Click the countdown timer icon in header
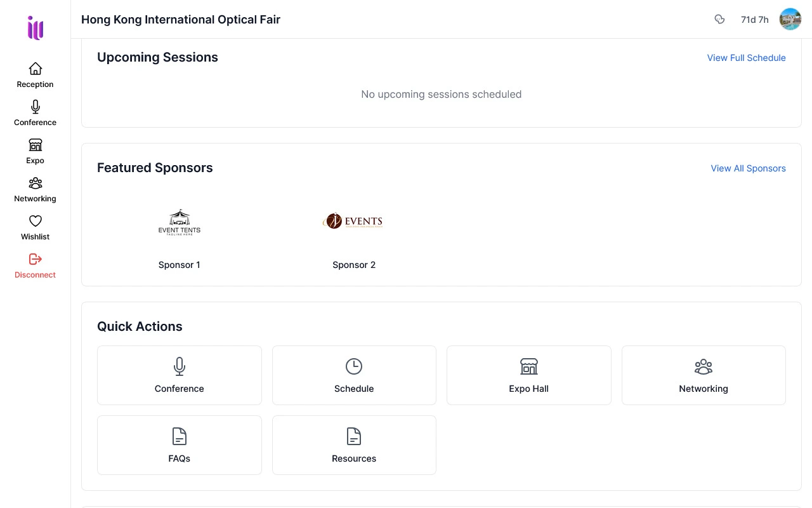Screen dimensions: 812x508 click(x=719, y=19)
